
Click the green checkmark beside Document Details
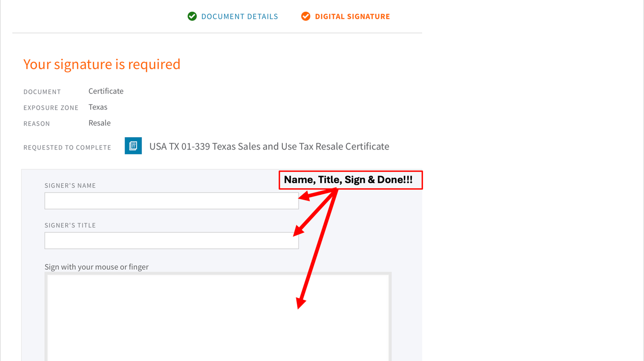click(192, 17)
